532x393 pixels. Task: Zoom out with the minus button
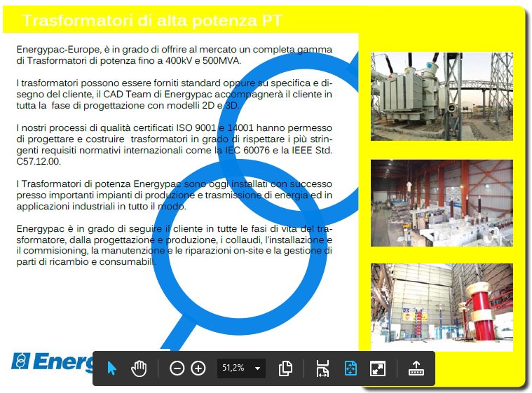(177, 368)
